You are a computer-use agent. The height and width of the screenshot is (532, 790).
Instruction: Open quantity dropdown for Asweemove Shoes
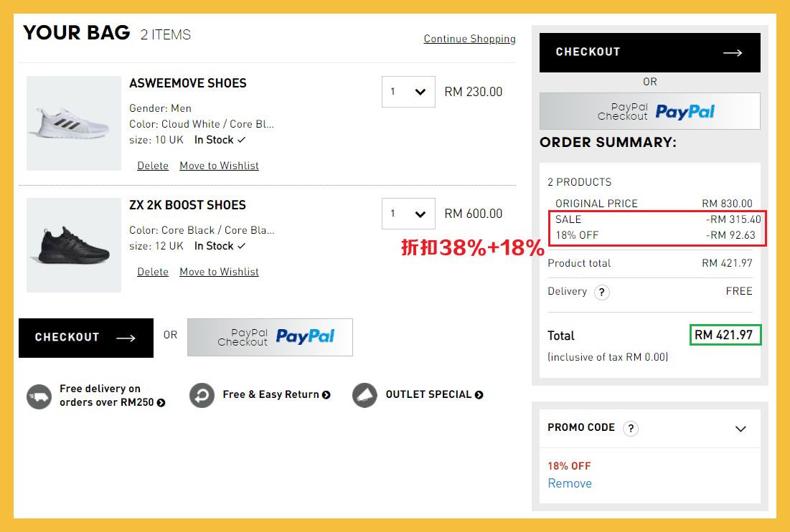pos(408,92)
